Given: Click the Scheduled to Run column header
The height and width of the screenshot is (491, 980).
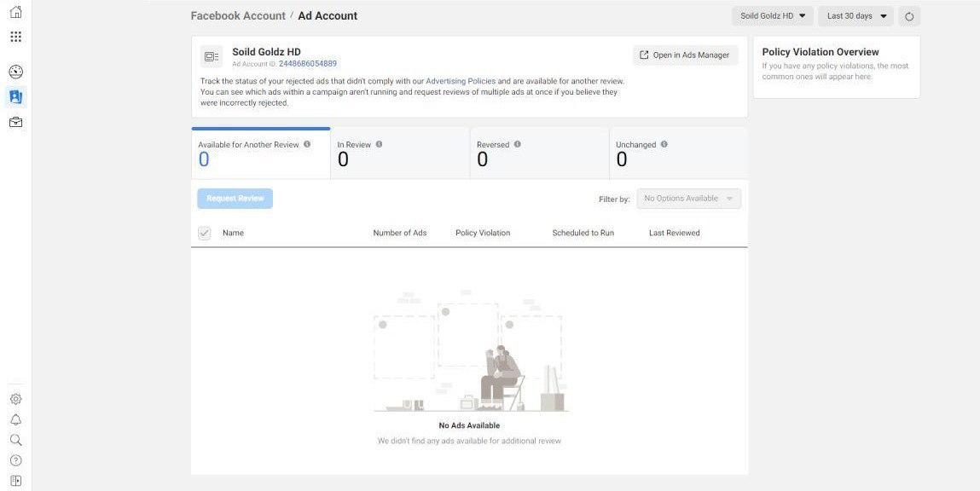Looking at the screenshot, I should click(x=583, y=233).
